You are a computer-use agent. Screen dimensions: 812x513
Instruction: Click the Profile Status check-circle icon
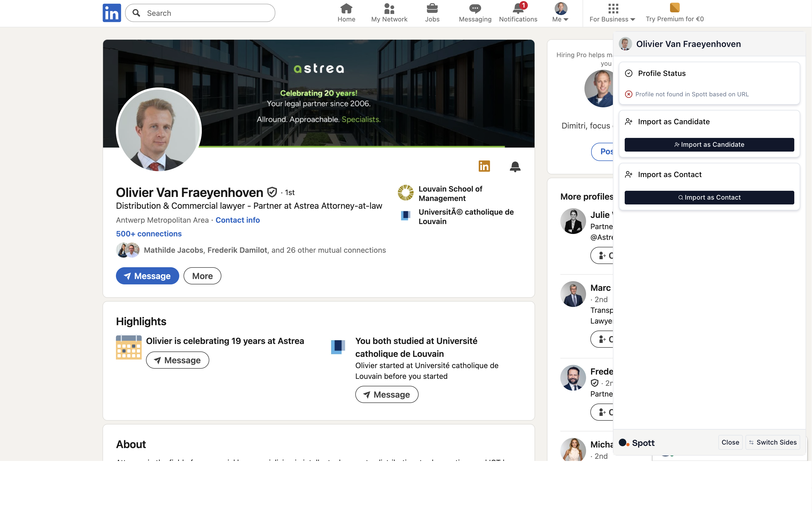click(x=628, y=73)
